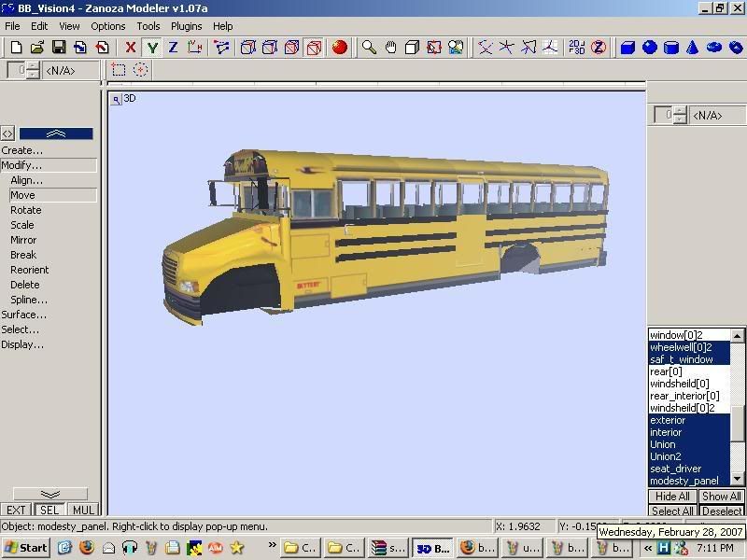Open the Plugins menu

tap(186, 26)
